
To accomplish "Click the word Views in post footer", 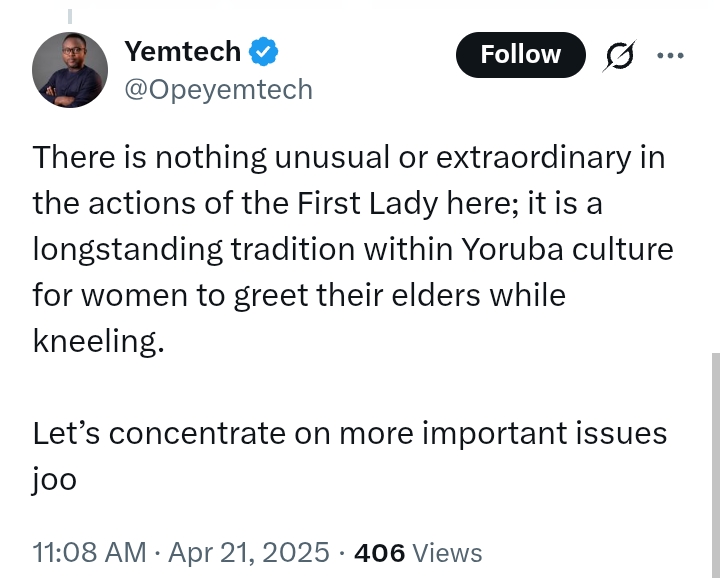I will 447,553.
